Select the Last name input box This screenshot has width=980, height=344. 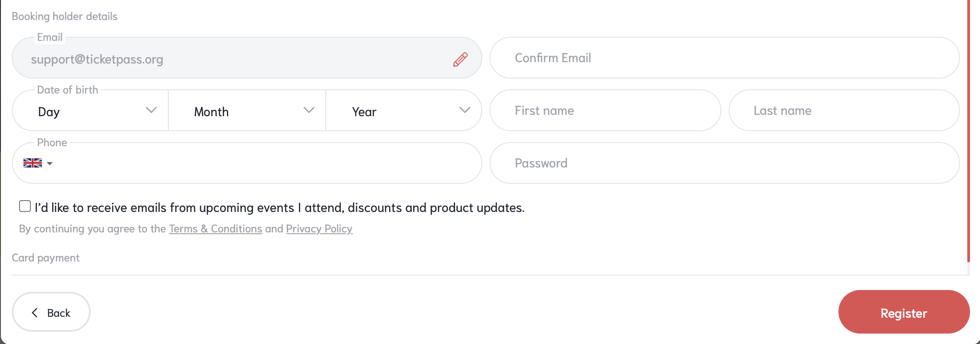tap(844, 110)
